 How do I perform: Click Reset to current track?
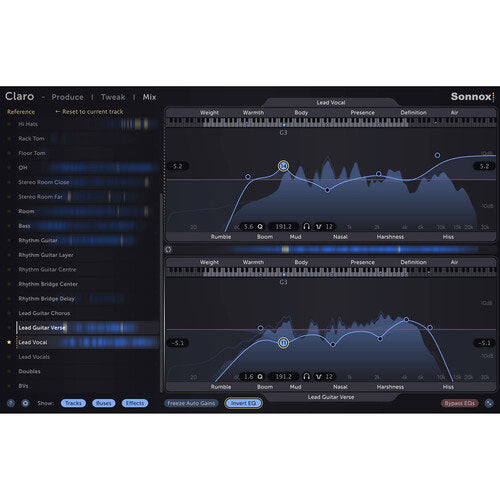click(89, 112)
